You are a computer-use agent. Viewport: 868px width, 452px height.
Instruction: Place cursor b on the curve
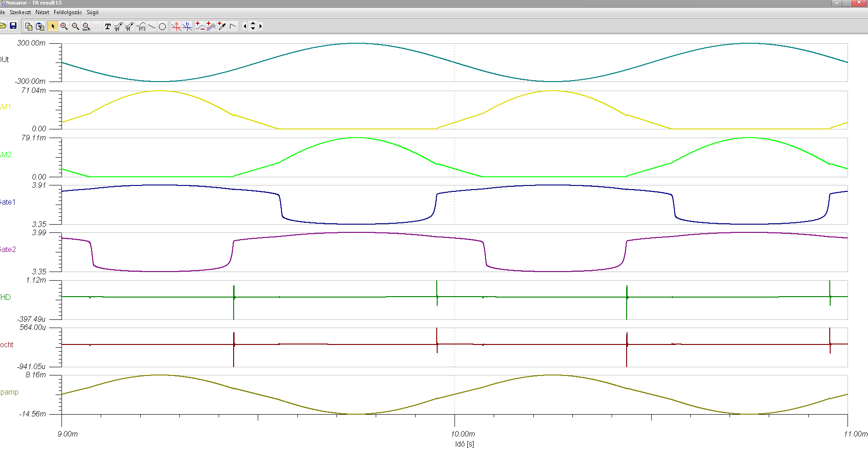click(x=187, y=26)
